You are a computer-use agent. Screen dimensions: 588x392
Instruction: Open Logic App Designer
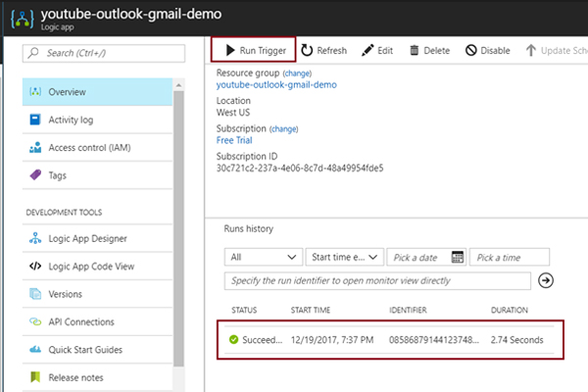(x=87, y=238)
